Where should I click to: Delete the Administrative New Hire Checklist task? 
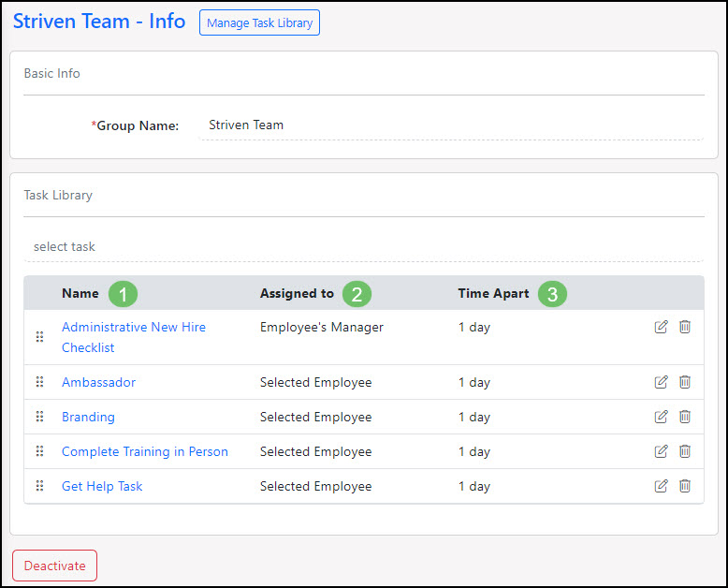point(685,327)
